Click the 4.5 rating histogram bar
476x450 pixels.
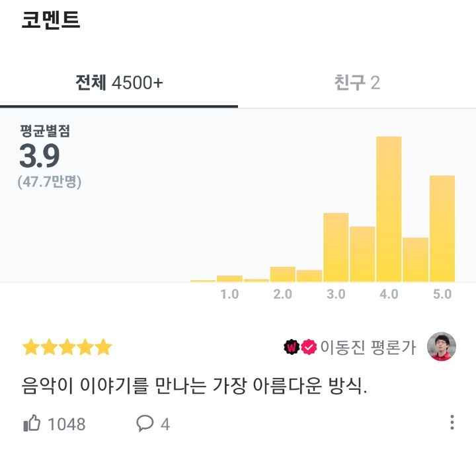point(416,260)
